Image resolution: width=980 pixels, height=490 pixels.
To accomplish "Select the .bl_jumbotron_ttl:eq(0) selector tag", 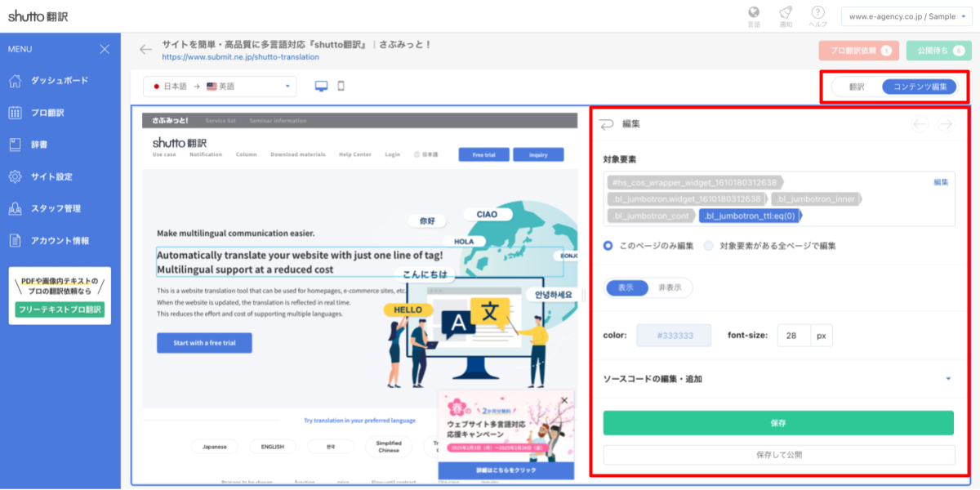I will coord(750,216).
